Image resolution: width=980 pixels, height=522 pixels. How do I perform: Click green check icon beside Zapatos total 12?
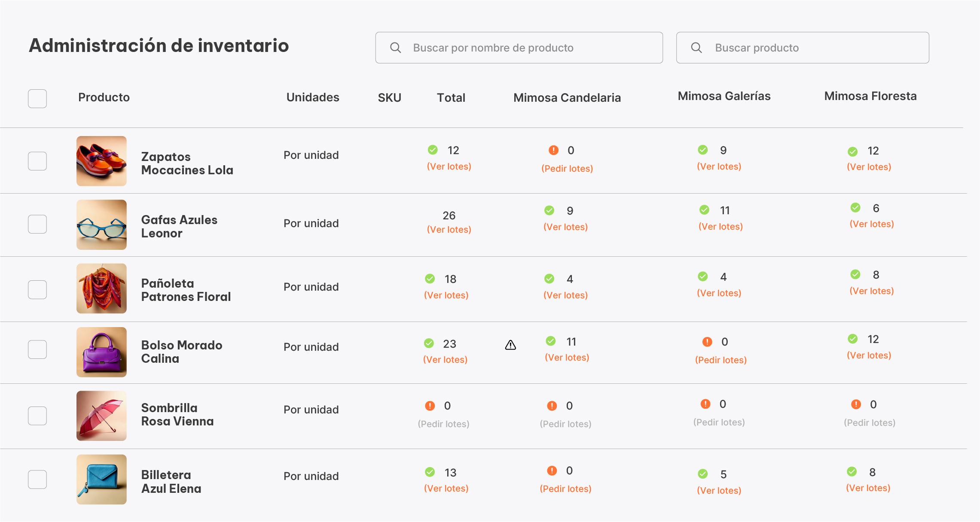[x=433, y=150]
